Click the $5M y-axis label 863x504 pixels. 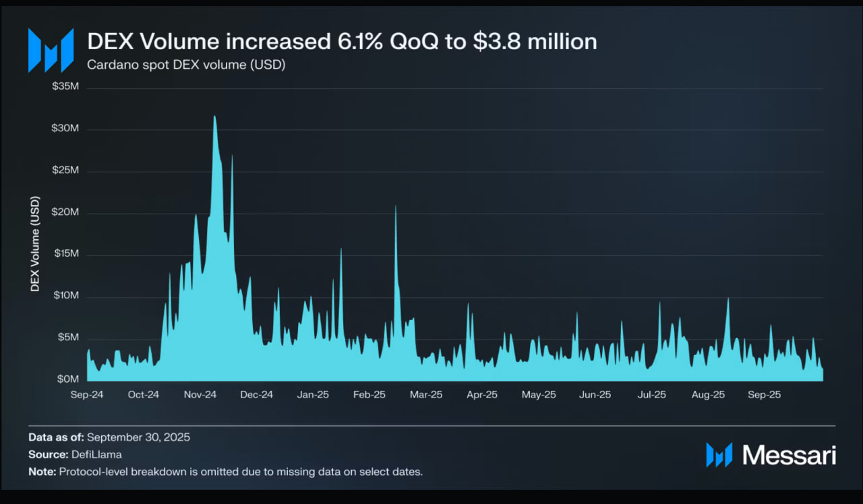(x=67, y=338)
